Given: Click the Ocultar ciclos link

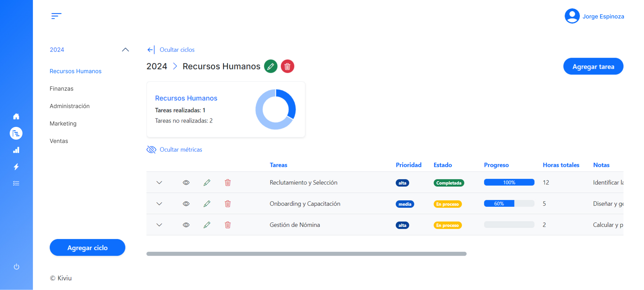Looking at the screenshot, I should [177, 50].
